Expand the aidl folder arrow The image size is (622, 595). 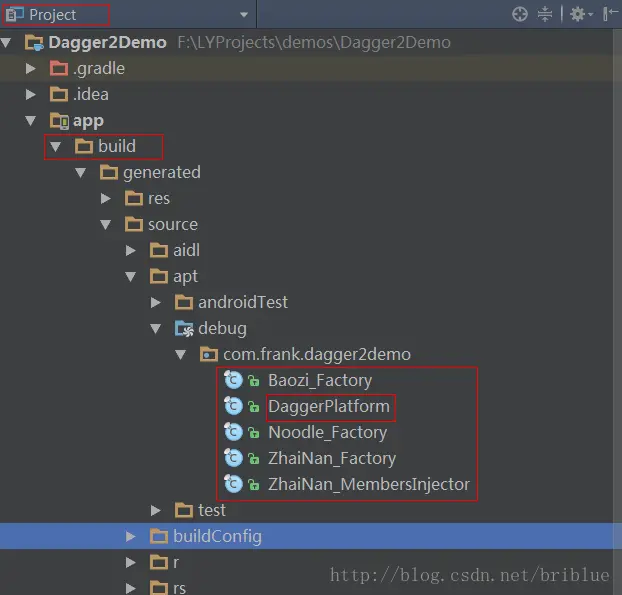click(131, 250)
